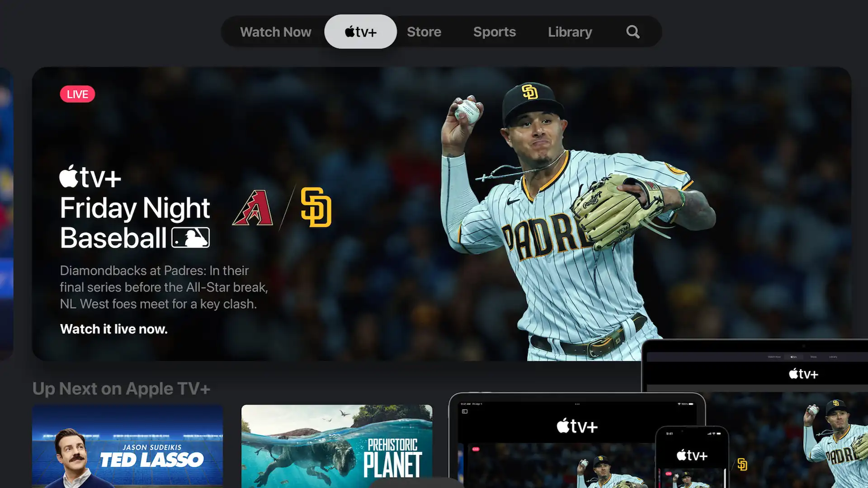This screenshot has width=868, height=488.
Task: Click the Apple TV+ logo above Friday Night
Action: (90, 176)
